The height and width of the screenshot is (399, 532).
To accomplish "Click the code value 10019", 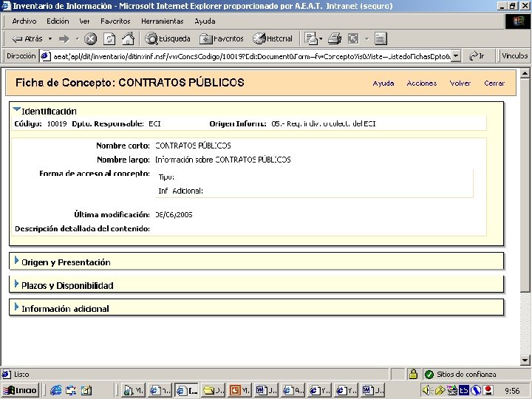I will click(57, 124).
